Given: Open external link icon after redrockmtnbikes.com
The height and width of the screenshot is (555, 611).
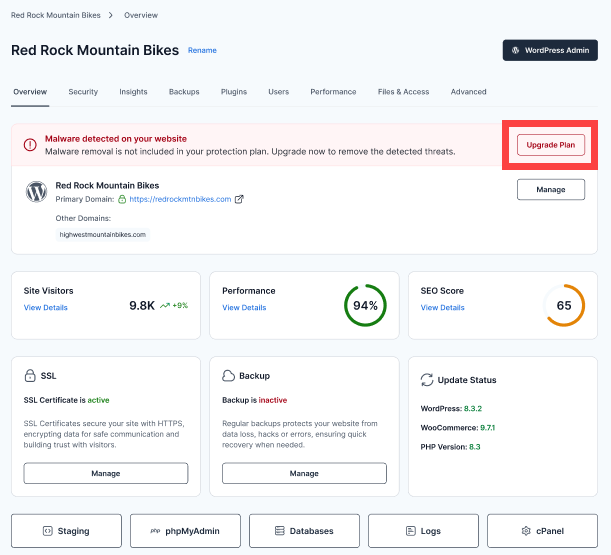Looking at the screenshot, I should click(239, 199).
